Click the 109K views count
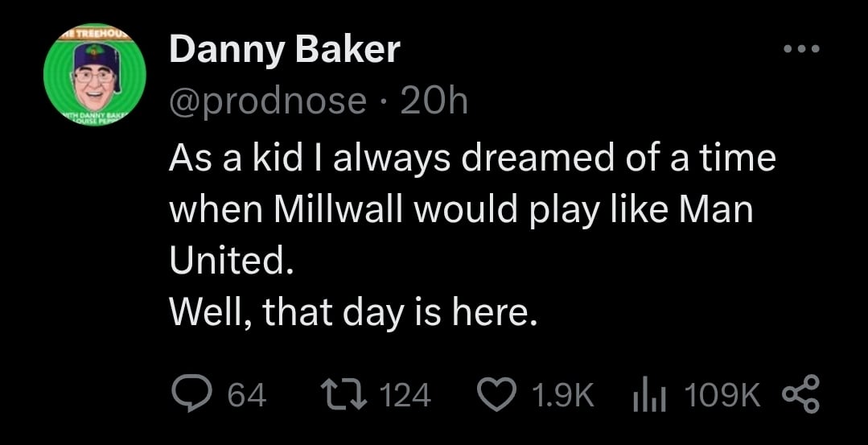This screenshot has width=868, height=445. pyautogui.click(x=721, y=395)
